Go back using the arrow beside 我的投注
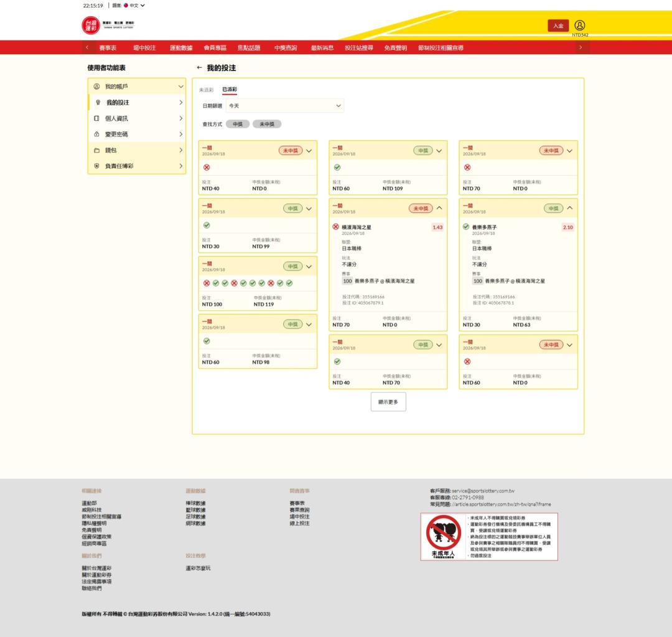 (x=199, y=68)
